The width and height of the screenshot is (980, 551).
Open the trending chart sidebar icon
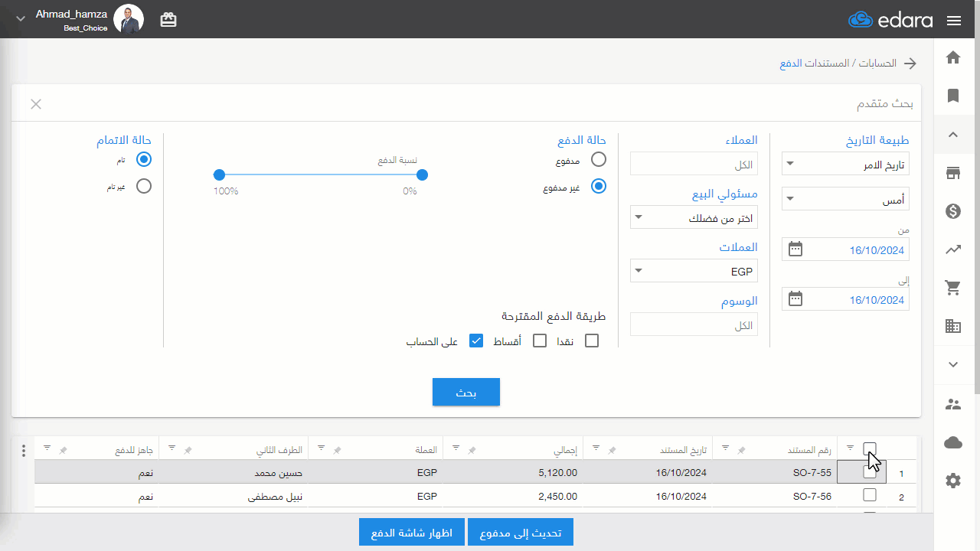point(953,249)
